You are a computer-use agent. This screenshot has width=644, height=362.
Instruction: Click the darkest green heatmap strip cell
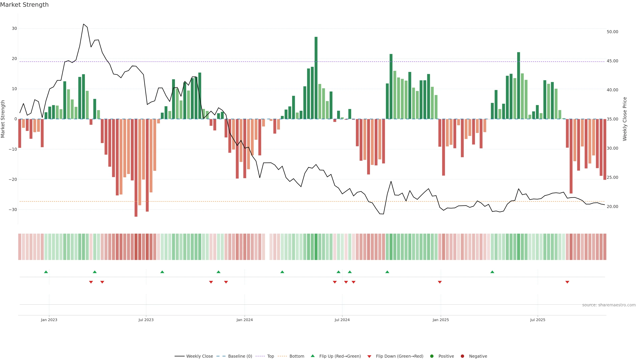pyautogui.click(x=316, y=247)
